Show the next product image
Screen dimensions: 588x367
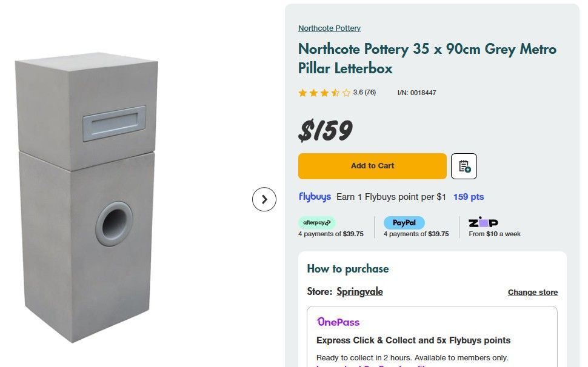coord(264,199)
